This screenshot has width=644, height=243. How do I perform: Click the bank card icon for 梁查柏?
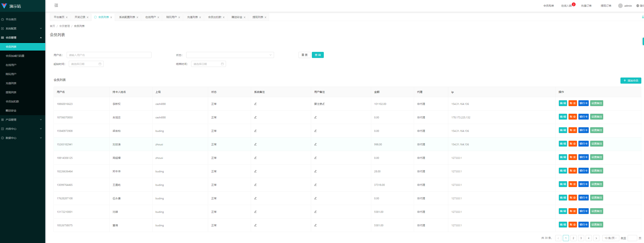[583, 130]
